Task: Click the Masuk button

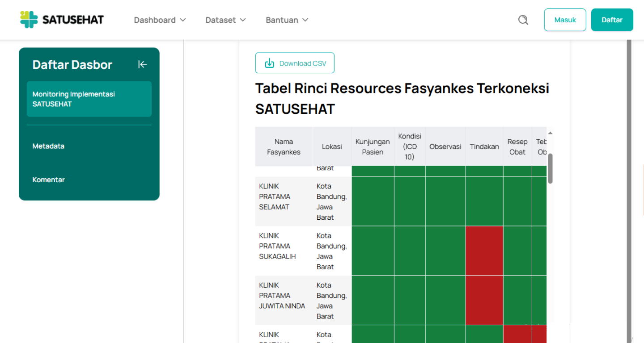Action: coord(565,20)
